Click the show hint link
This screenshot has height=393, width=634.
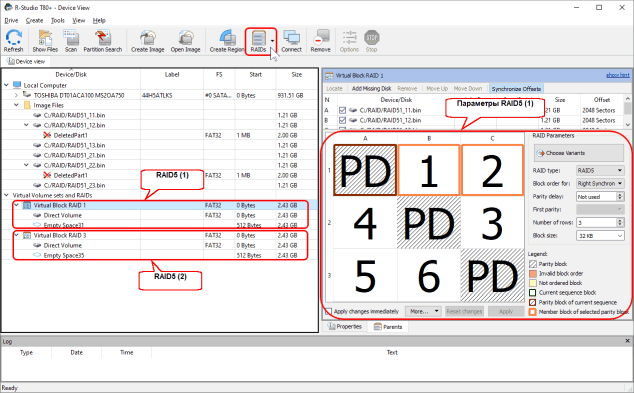(617, 75)
